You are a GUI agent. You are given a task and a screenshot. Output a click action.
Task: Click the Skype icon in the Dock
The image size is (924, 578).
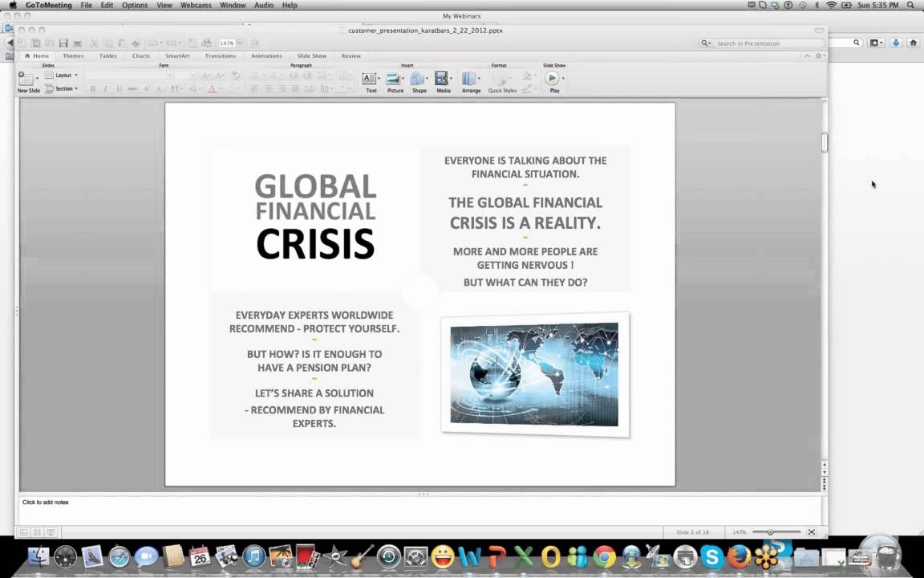pos(711,556)
